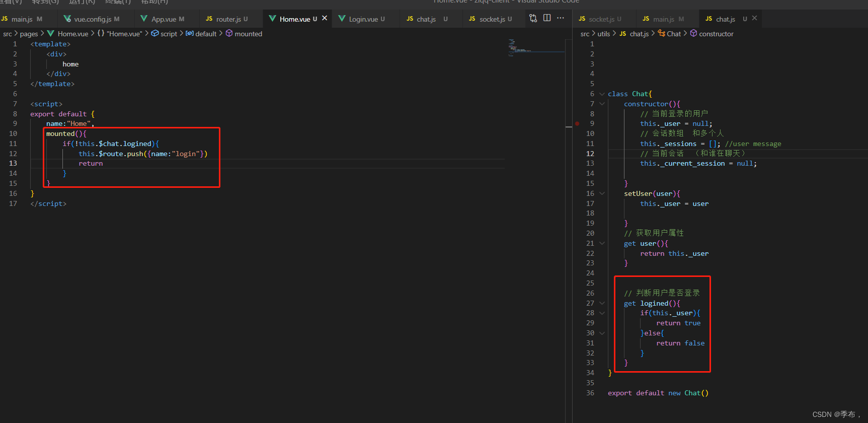Open the compare changes icon in editor toolbar

coord(533,18)
